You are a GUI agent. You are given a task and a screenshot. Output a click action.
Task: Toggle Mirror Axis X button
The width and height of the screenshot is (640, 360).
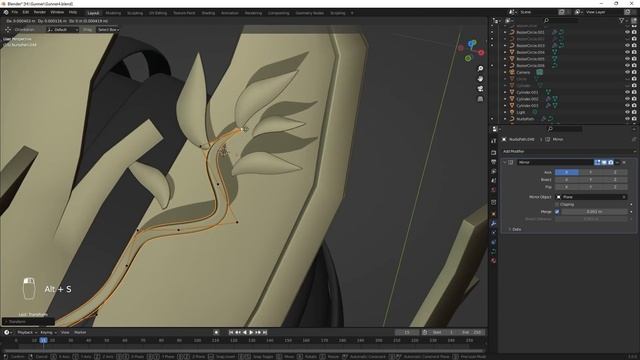pos(567,172)
